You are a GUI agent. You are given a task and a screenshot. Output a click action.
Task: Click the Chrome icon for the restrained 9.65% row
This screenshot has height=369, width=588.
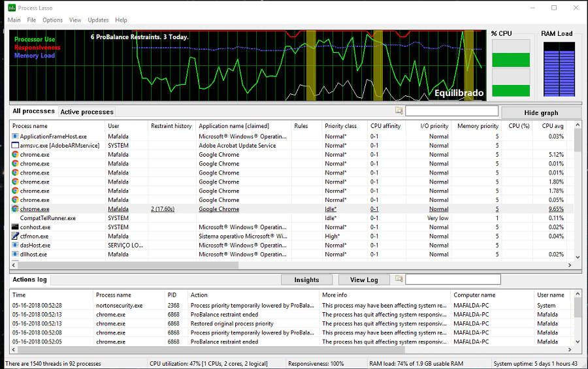(15, 209)
